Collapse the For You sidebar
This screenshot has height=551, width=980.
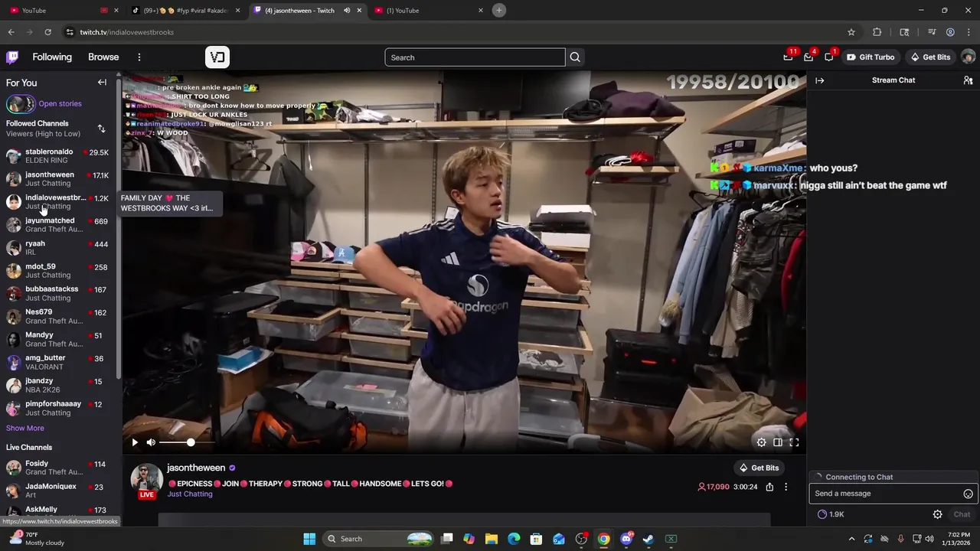coord(102,83)
